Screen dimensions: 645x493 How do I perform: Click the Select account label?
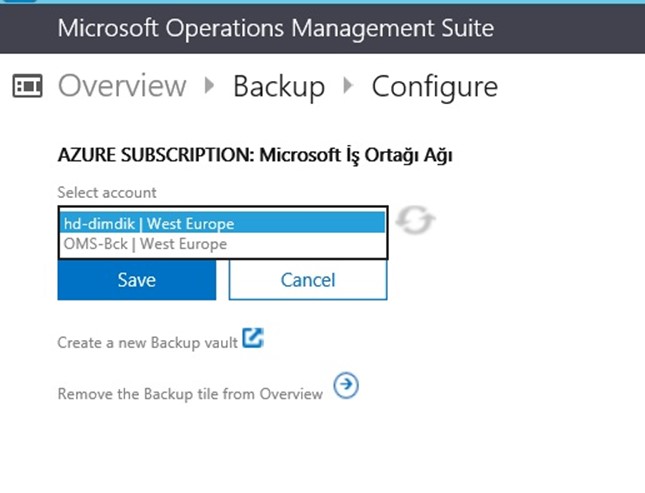[107, 193]
